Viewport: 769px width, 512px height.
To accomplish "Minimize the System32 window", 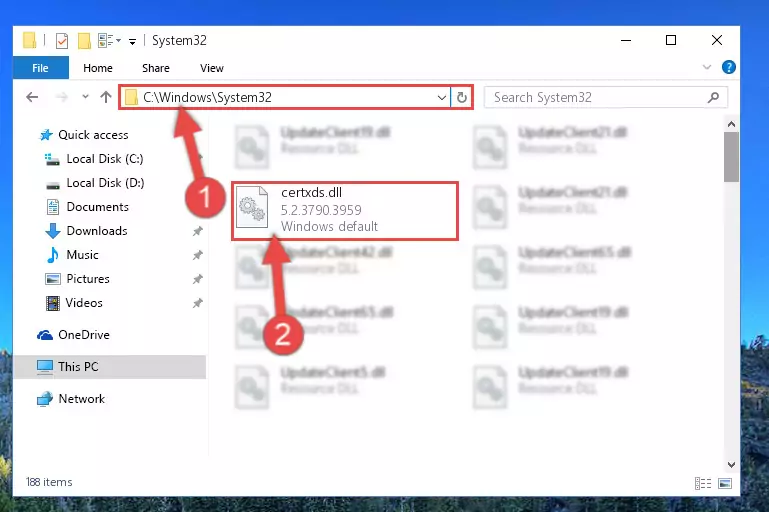I will 626,40.
